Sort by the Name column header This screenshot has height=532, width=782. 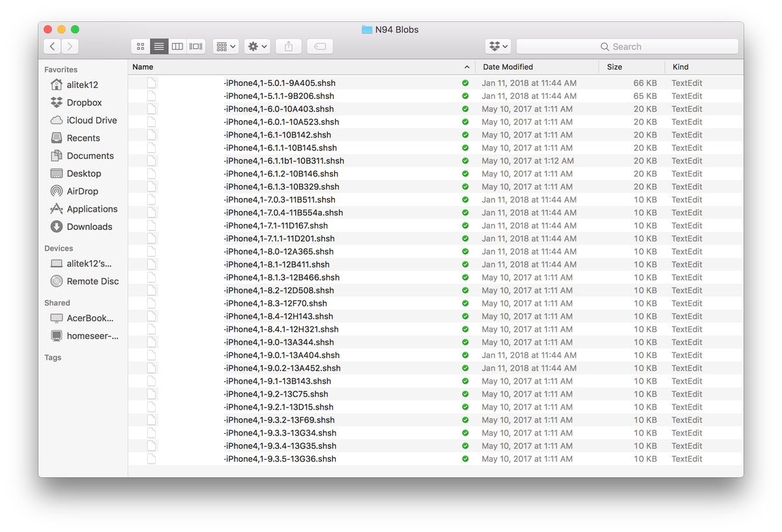143,67
